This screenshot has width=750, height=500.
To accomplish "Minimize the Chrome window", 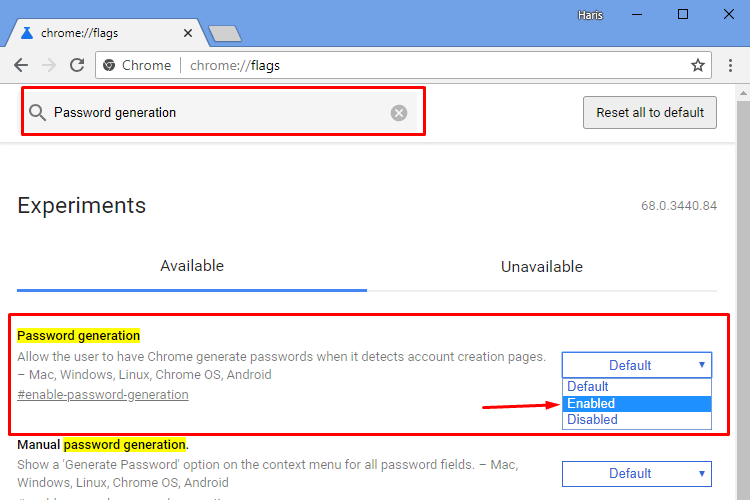I will 637,15.
